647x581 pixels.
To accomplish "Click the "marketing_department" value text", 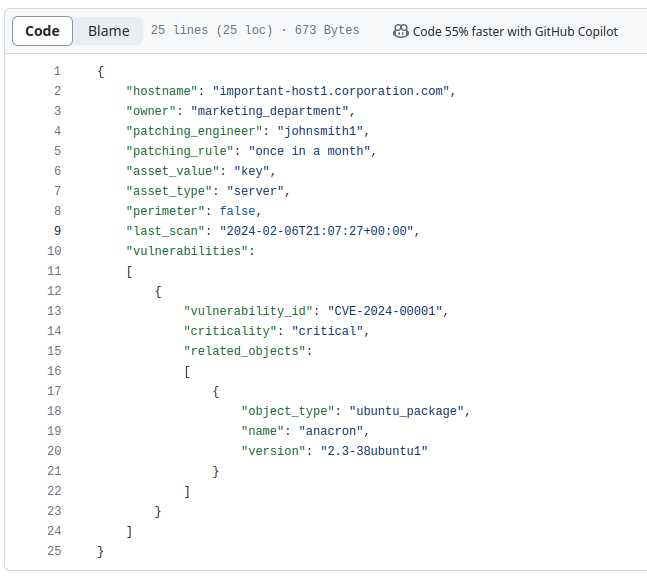I will tap(269, 111).
